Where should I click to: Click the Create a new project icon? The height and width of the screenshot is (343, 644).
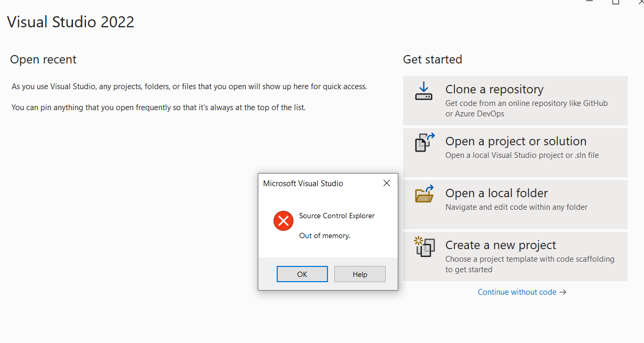(424, 246)
